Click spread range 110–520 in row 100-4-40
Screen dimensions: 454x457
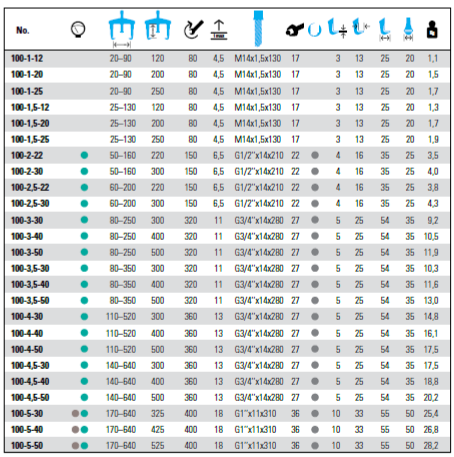[x=121, y=334]
